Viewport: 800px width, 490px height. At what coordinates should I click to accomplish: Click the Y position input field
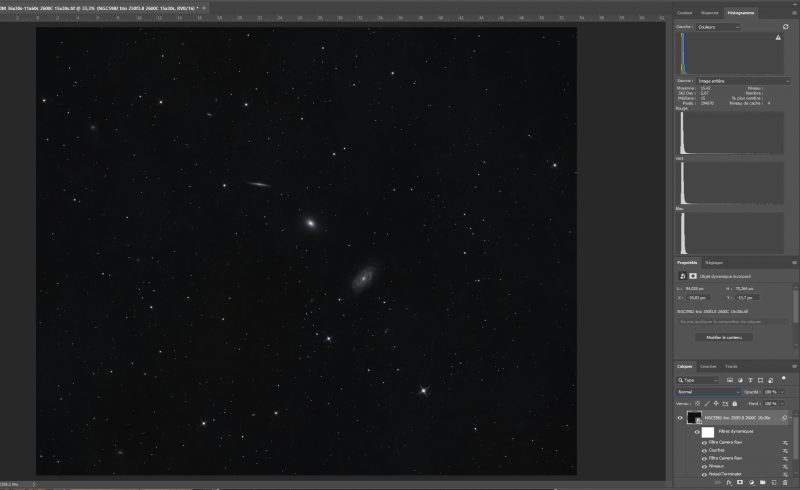(746, 298)
